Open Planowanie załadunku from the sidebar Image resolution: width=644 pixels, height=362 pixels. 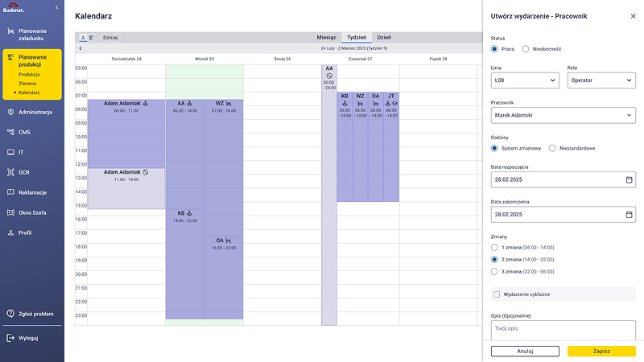tap(32, 35)
